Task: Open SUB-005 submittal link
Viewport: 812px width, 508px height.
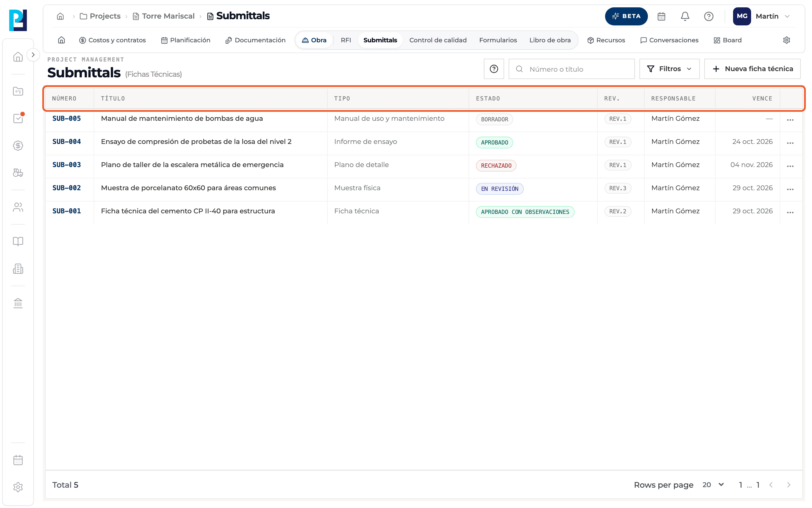Action: (x=67, y=118)
